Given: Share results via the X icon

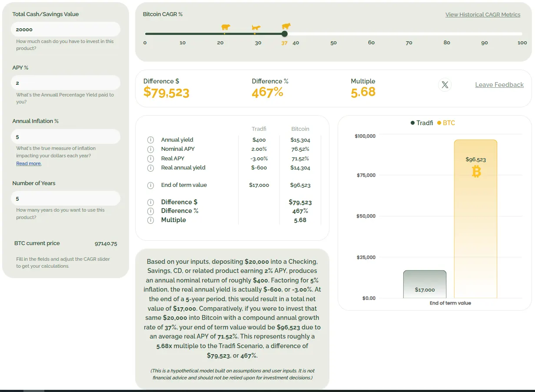Looking at the screenshot, I should click(x=445, y=85).
